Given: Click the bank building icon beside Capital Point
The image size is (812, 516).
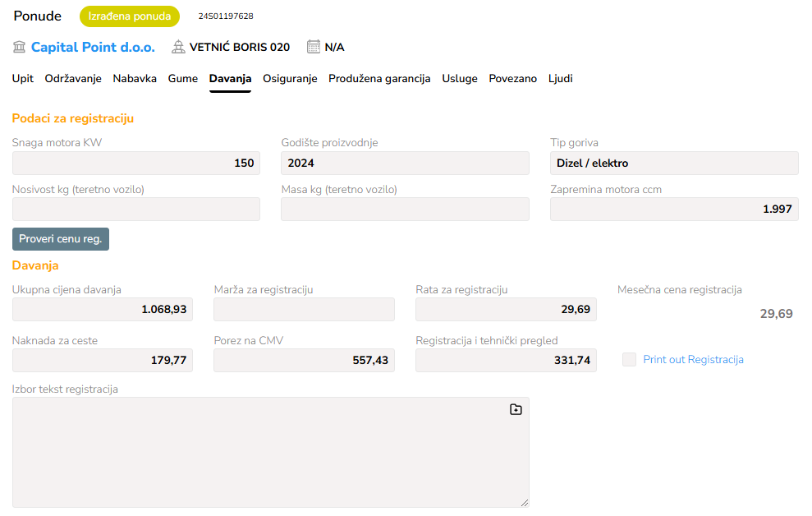Looking at the screenshot, I should 20,47.
